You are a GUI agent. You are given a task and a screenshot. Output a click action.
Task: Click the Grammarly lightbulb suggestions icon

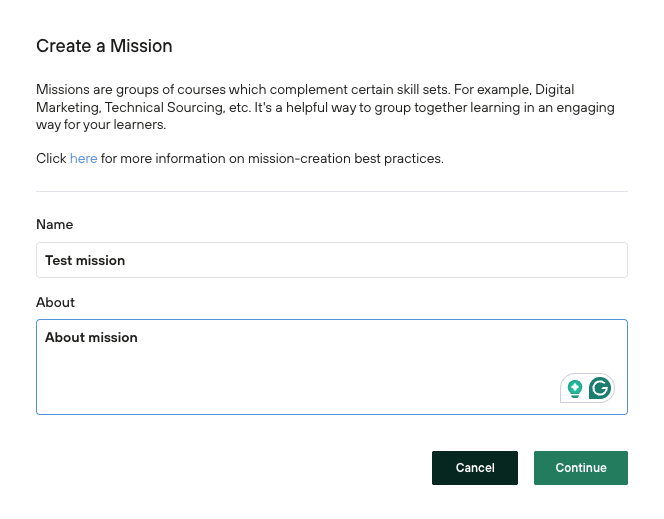pos(575,389)
